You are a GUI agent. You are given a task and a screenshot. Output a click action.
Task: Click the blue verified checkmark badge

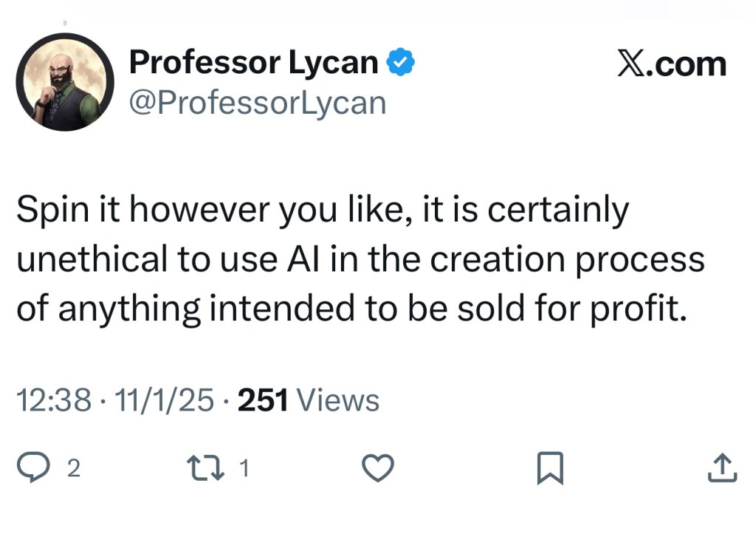pos(400,64)
